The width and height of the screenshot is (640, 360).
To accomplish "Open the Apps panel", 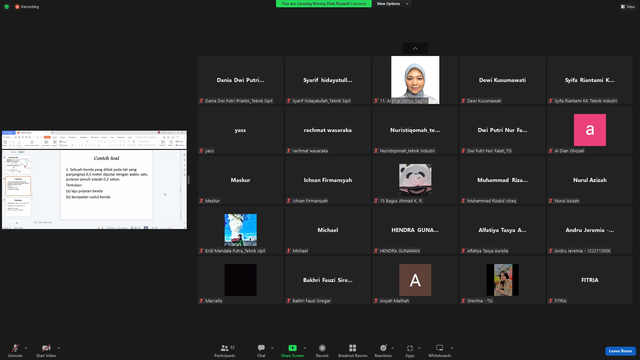I will [x=410, y=350].
